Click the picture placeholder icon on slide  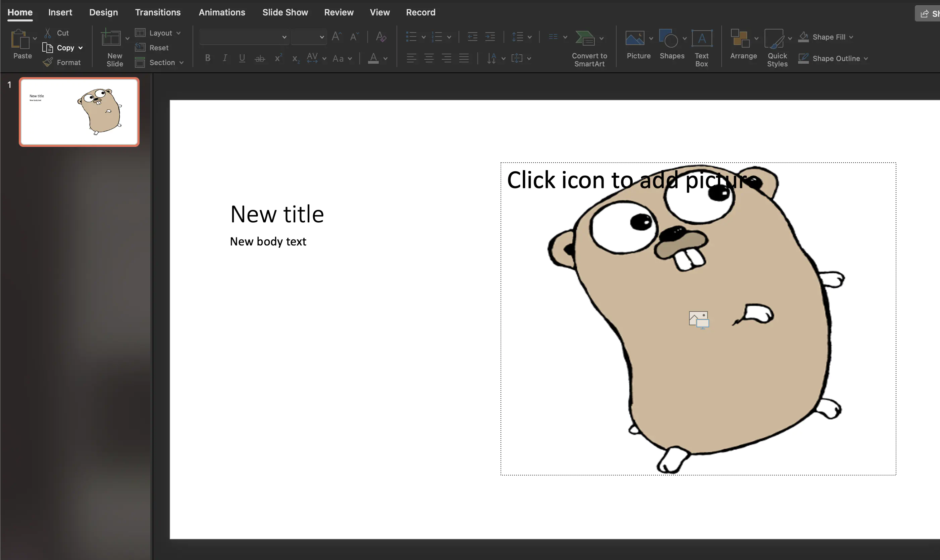pos(698,320)
